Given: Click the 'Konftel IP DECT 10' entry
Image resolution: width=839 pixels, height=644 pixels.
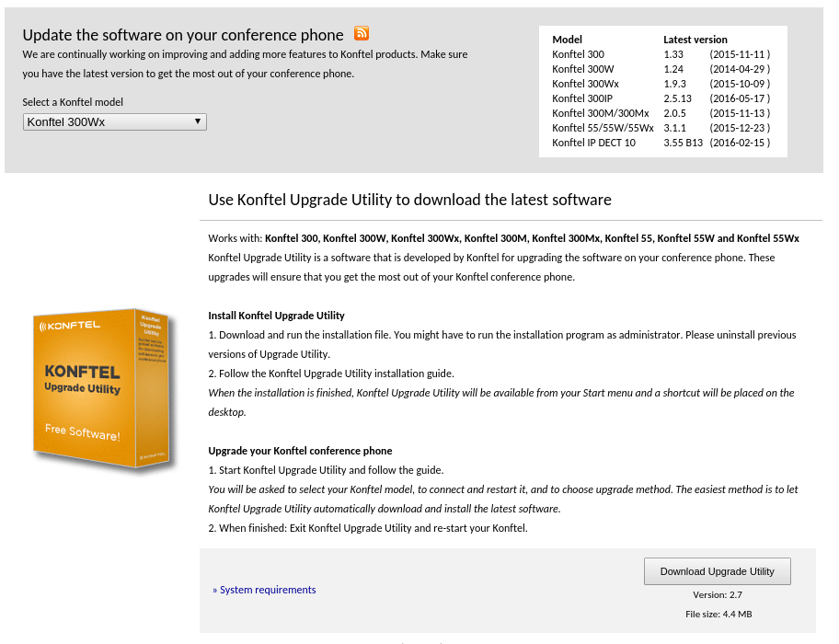Looking at the screenshot, I should click(x=594, y=143).
